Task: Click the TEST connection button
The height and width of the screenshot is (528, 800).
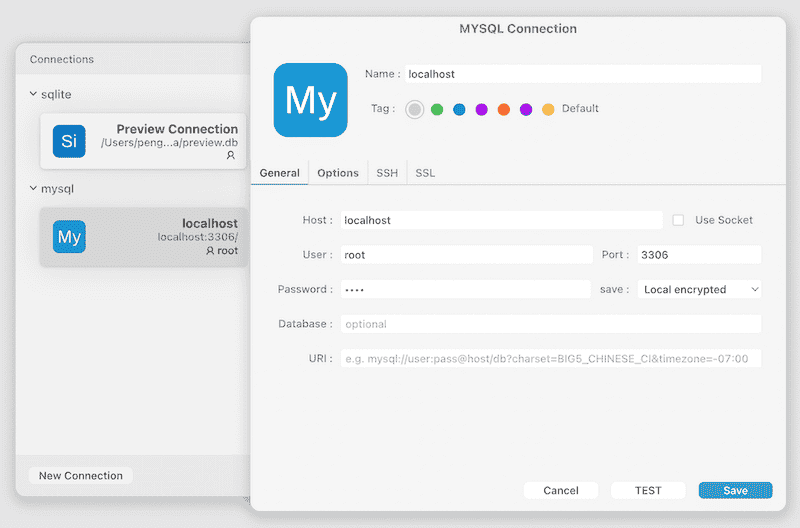Action: point(648,490)
